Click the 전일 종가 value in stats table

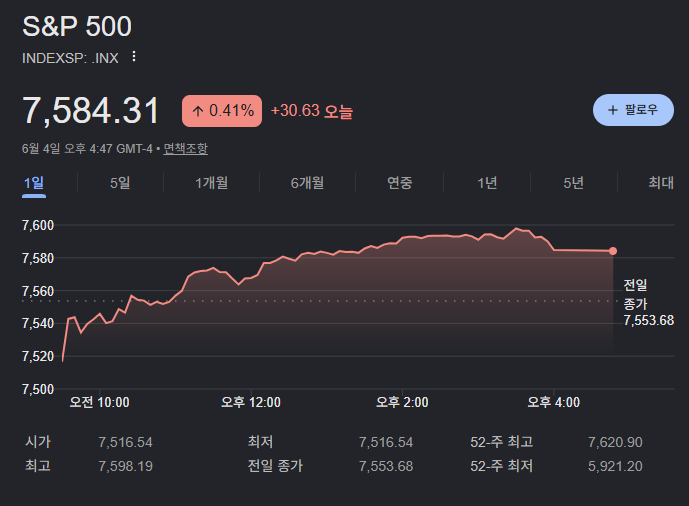[386, 466]
